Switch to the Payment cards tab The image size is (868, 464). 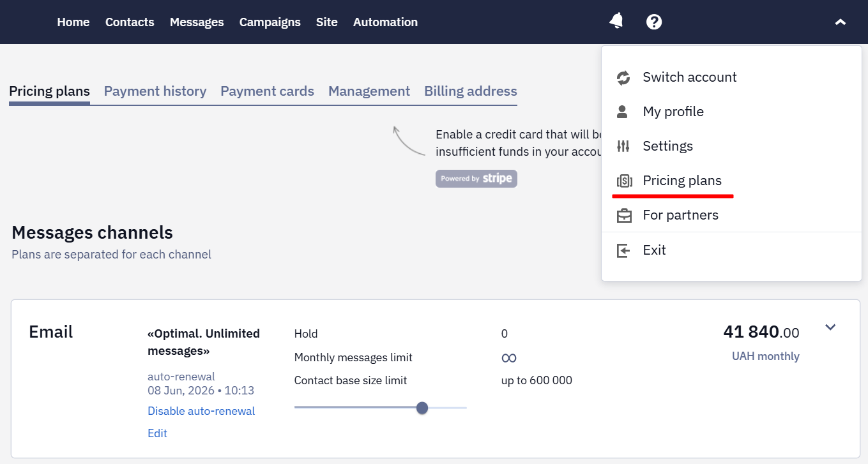pos(267,91)
